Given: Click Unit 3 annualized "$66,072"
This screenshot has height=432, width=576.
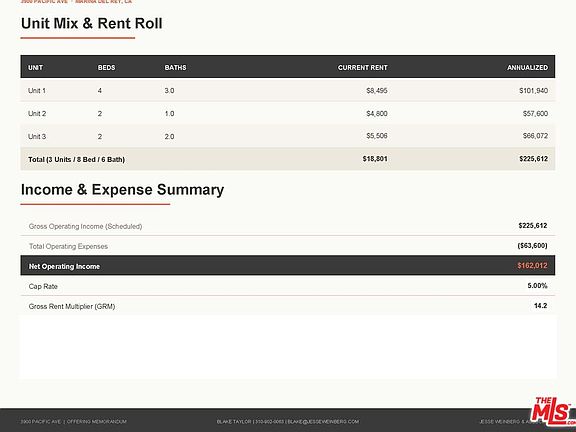Looking at the screenshot, I should 535,136.
